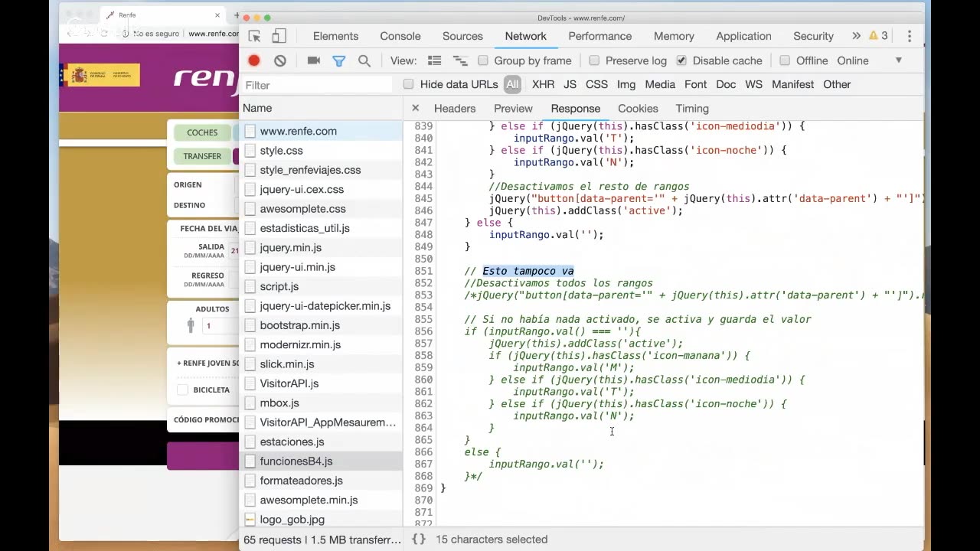The height and width of the screenshot is (551, 980).
Task: Filter requests by JS type
Action: click(570, 84)
